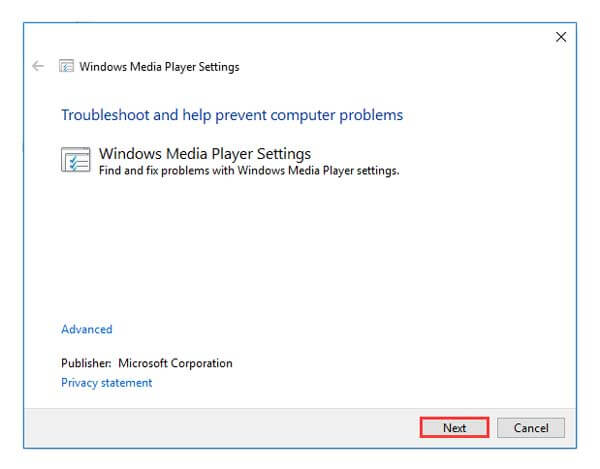Screen dimensions: 600x469
Task: Select the 'Troubleshoot and help prevent computer problems' heading
Action: pos(232,115)
